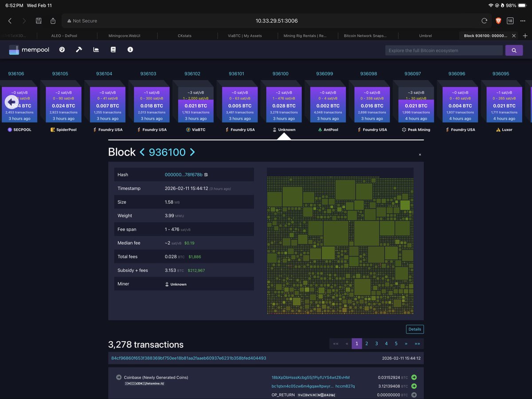532x399 pixels.
Task: Reload the page with refresh icon
Action: point(484,21)
